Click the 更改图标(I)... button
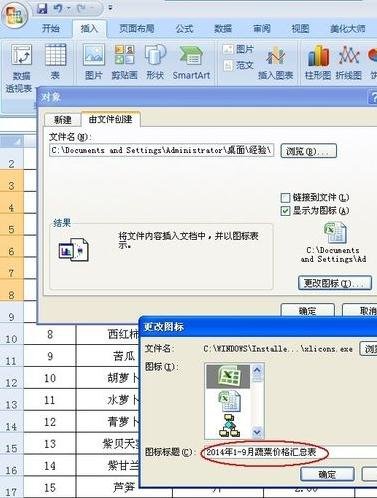Viewport: 377px width, 498px height. [x=335, y=283]
